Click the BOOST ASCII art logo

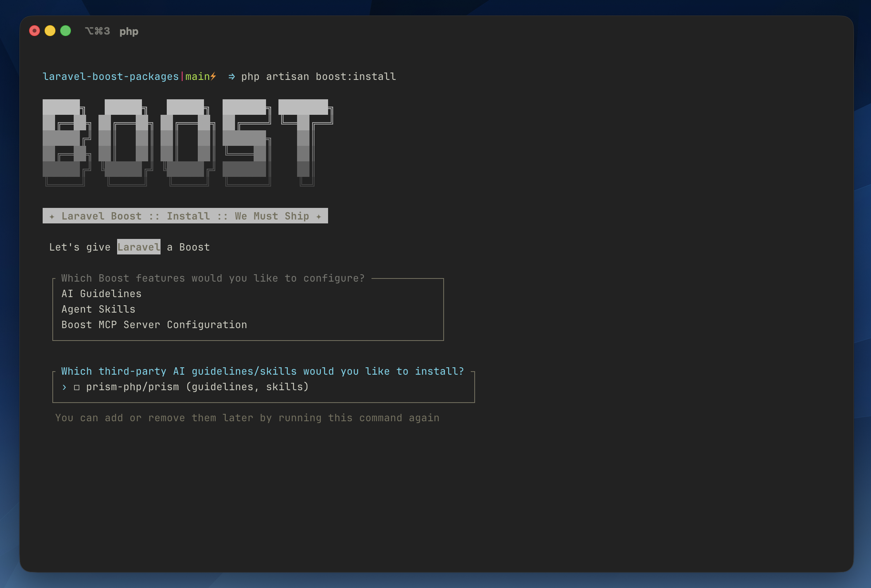pos(187,142)
